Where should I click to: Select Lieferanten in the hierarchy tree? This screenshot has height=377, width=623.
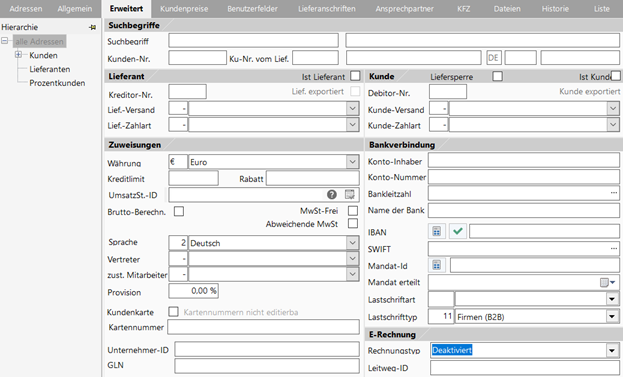coord(50,69)
